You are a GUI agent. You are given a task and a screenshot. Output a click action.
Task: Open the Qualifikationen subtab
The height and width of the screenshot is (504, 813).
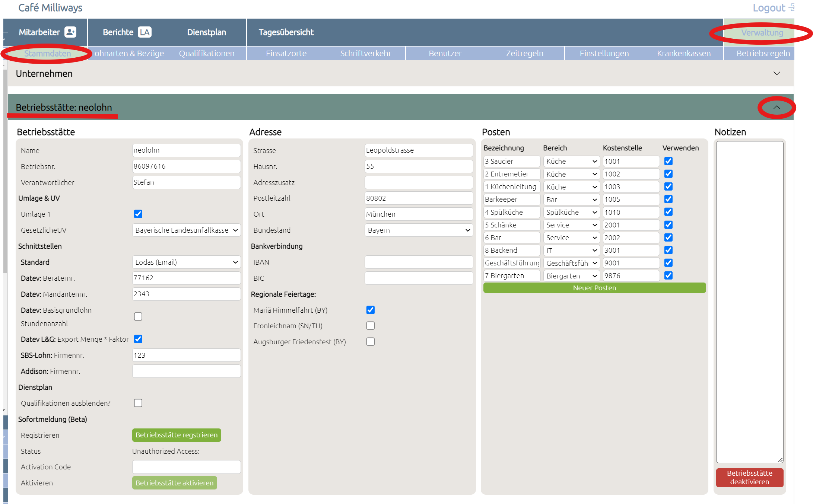click(207, 53)
